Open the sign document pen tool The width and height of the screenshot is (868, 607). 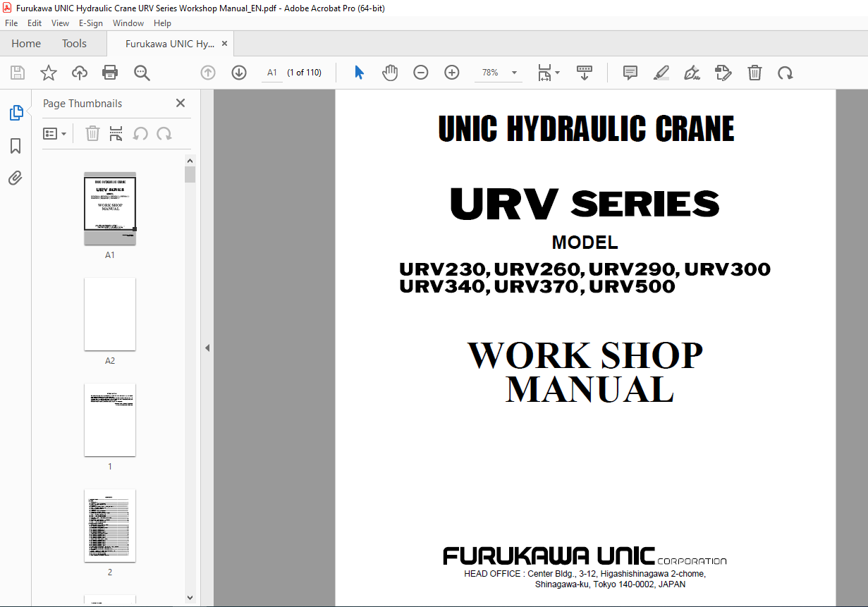pyautogui.click(x=692, y=73)
